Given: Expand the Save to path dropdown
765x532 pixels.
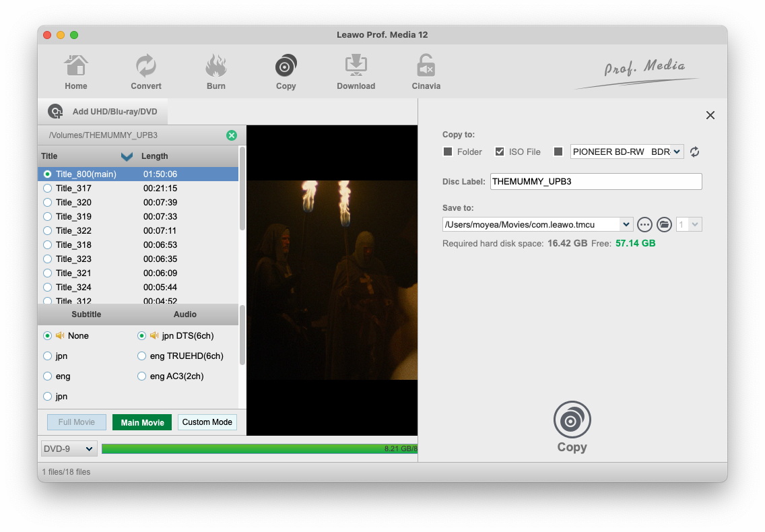Looking at the screenshot, I should pos(626,224).
